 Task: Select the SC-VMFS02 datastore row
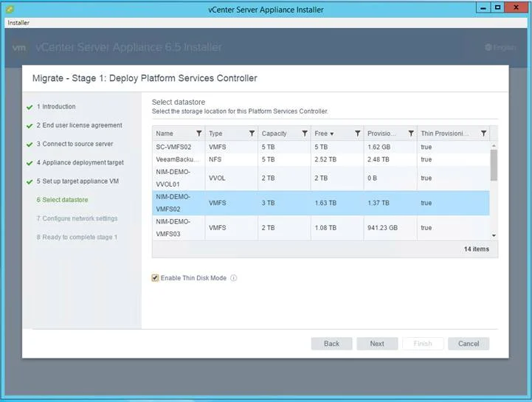pyautogui.click(x=321, y=147)
